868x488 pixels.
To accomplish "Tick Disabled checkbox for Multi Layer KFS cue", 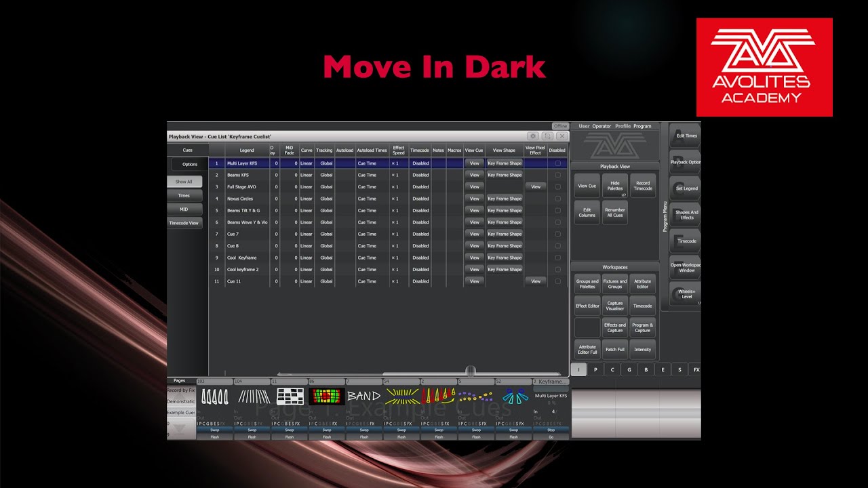I will pyautogui.click(x=558, y=163).
